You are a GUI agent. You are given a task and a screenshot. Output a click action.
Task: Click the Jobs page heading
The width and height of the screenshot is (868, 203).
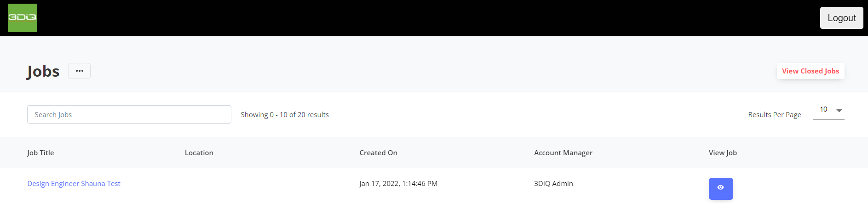click(x=43, y=71)
